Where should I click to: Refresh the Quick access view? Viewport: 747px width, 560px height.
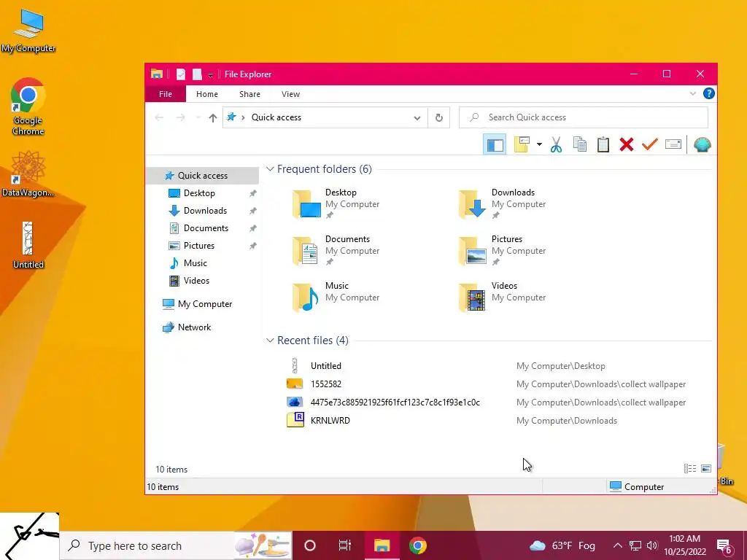coord(438,117)
